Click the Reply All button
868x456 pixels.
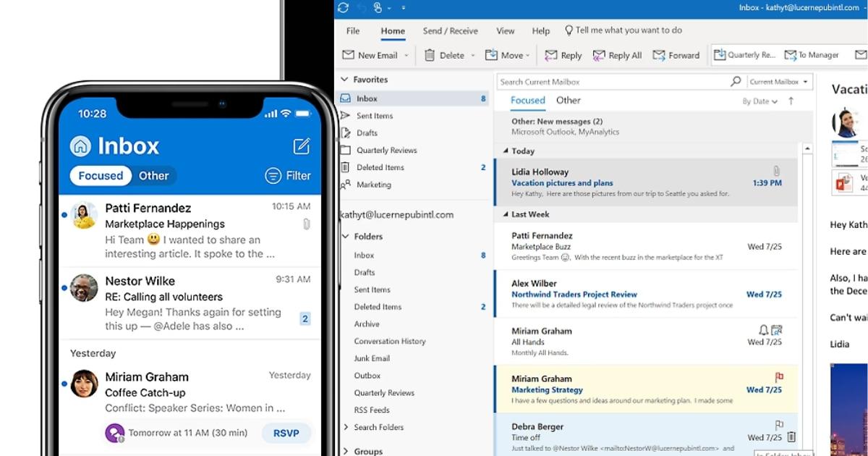tap(617, 55)
